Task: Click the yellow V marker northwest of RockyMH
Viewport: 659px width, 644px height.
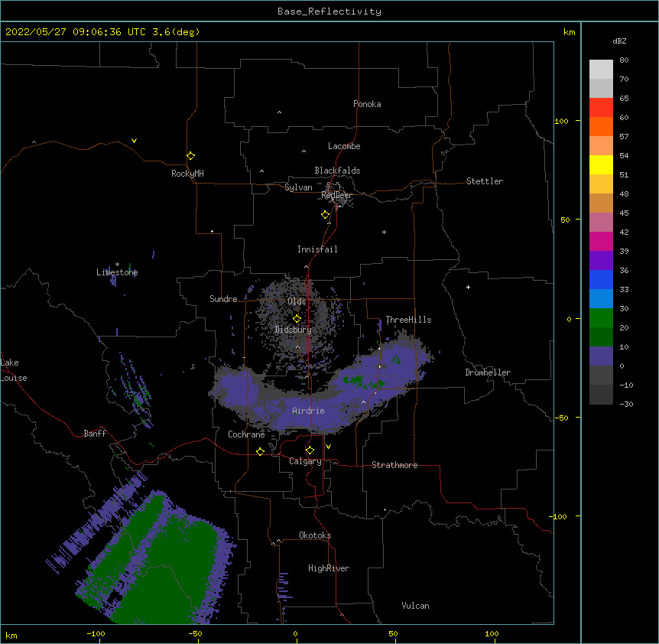Action: 134,141
